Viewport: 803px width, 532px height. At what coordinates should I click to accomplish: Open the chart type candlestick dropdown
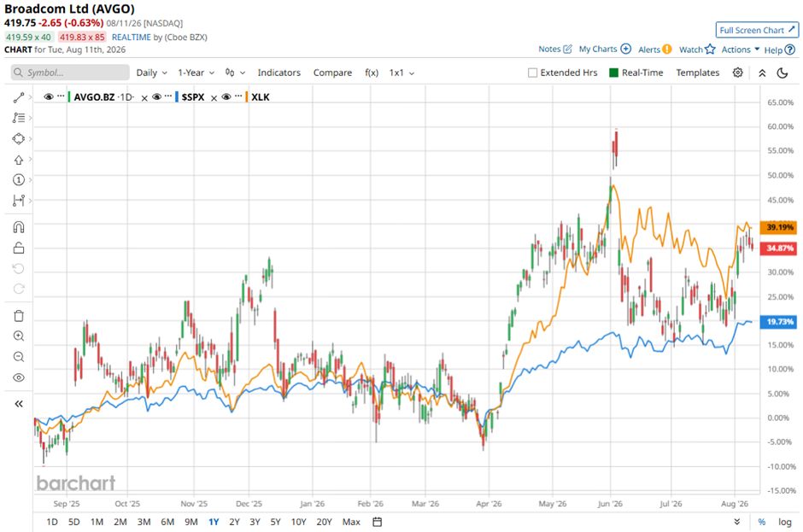235,73
